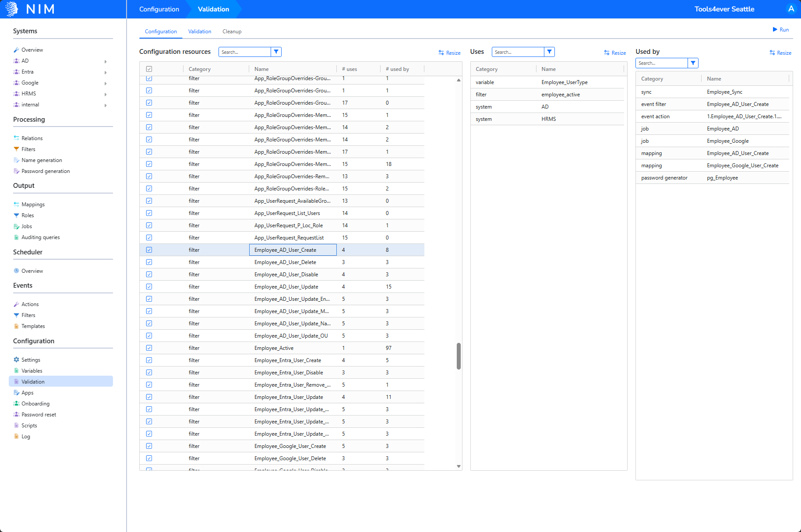Uncheck the App_UserRequest_List_Users row checkbox
Screen dimensions: 801x532
tap(149, 213)
